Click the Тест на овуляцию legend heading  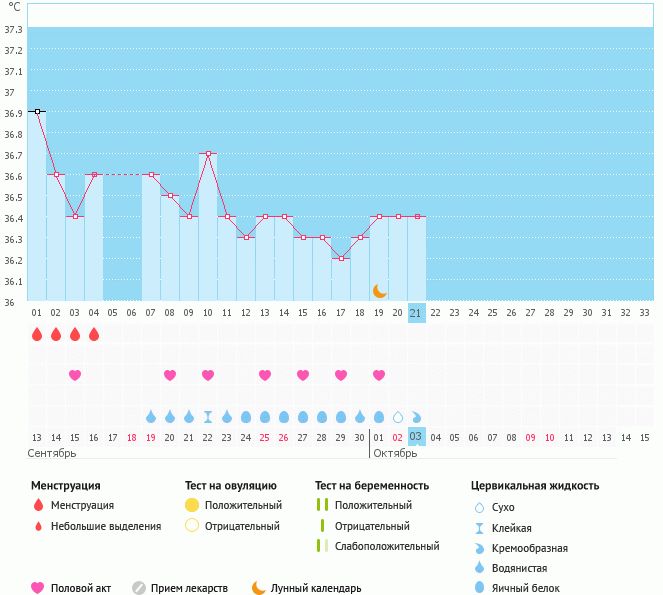(x=230, y=485)
